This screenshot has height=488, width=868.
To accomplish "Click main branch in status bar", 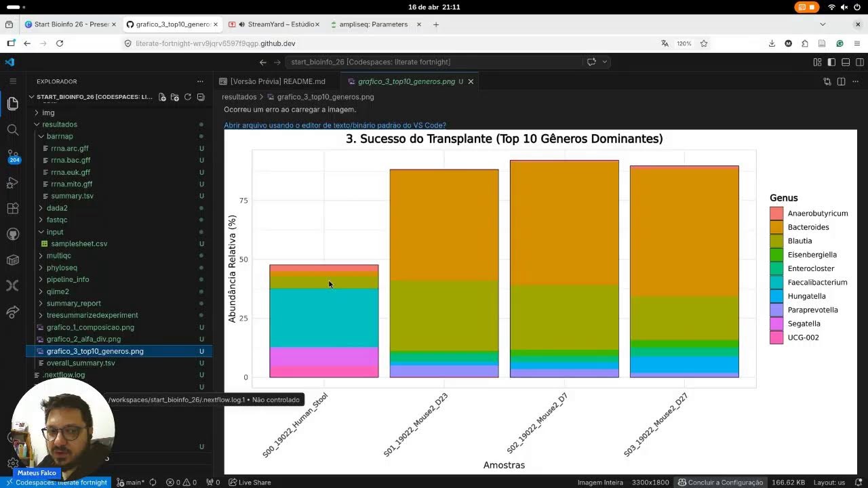I will coord(130,483).
